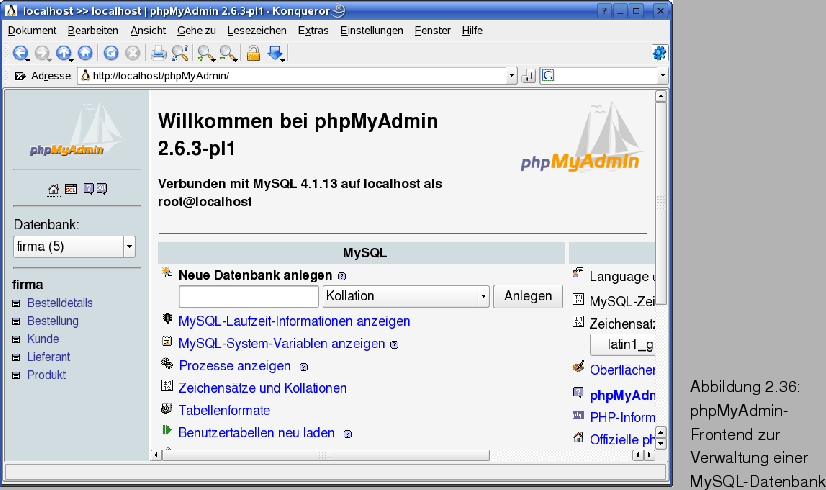
Task: Reload the page with the Reload icon
Action: pyautogui.click(x=111, y=53)
